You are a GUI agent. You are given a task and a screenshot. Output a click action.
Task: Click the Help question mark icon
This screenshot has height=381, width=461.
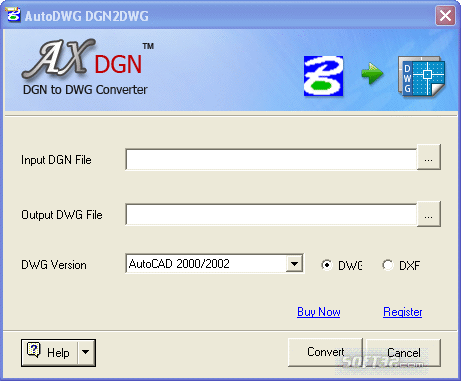pos(33,350)
